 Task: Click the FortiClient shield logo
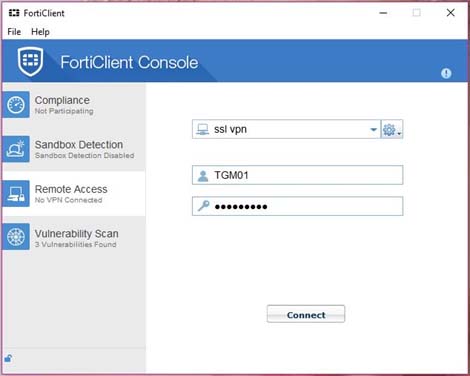pyautogui.click(x=30, y=61)
